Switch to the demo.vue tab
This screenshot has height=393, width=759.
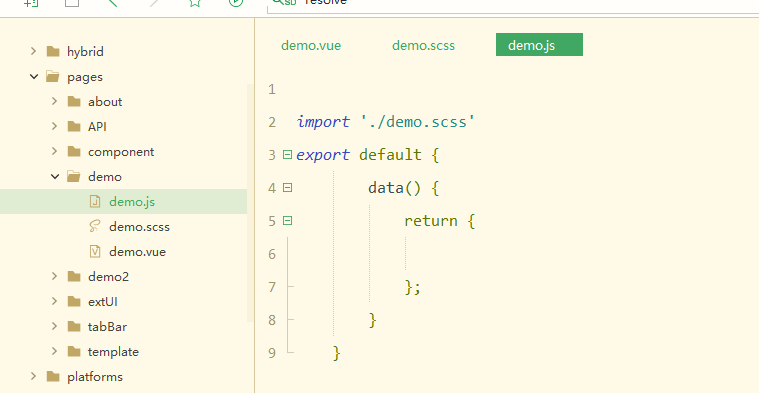[x=311, y=45]
